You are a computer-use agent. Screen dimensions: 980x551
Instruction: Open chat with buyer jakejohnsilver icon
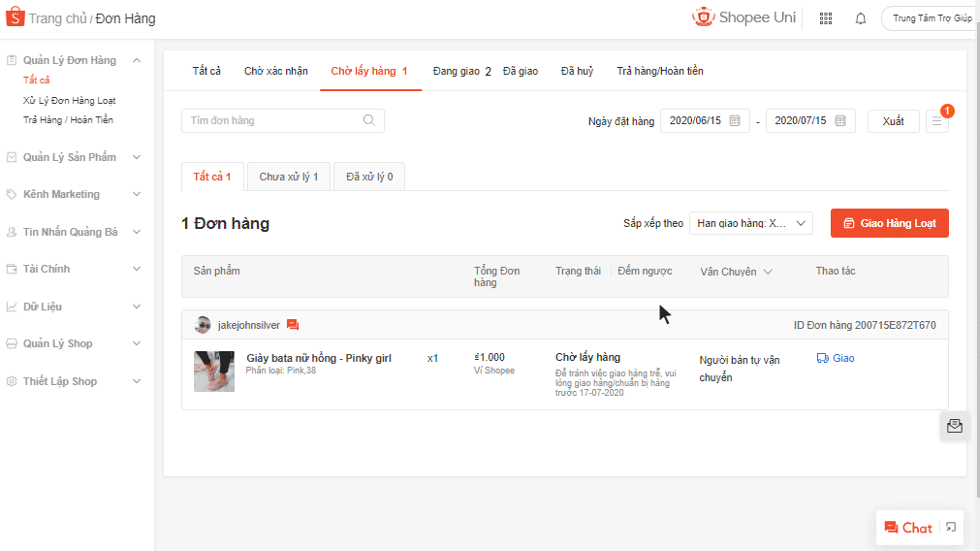coord(293,325)
